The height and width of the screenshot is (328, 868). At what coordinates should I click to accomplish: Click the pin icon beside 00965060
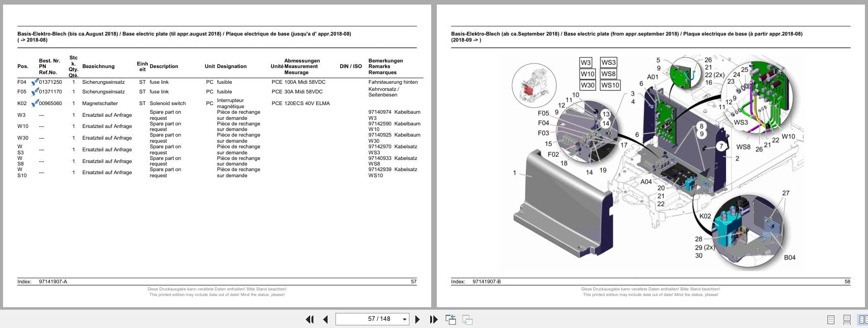click(x=35, y=103)
